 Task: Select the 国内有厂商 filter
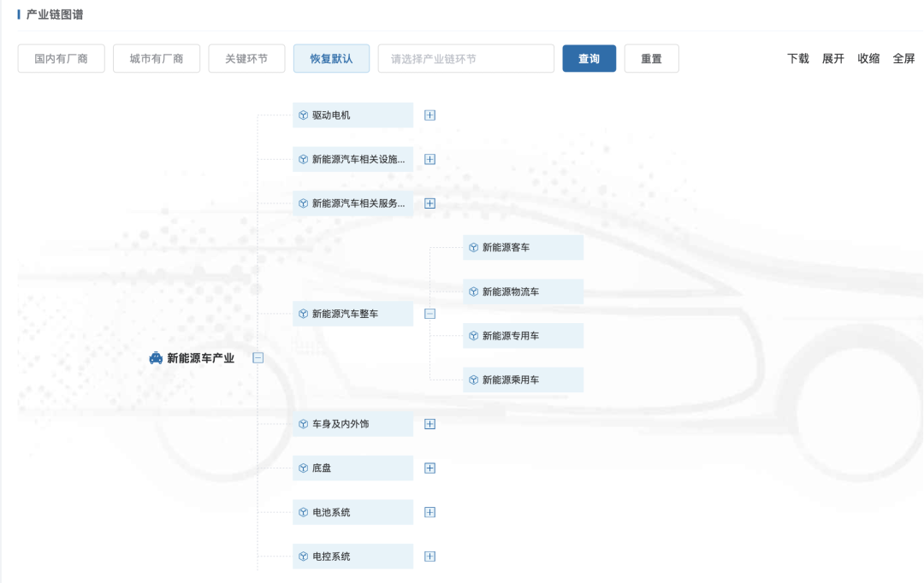pos(62,58)
